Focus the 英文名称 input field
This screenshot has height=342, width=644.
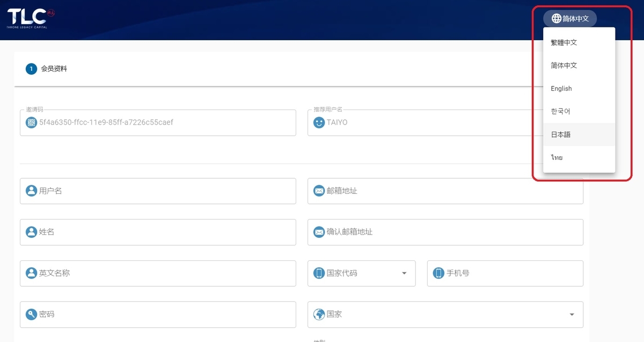pyautogui.click(x=158, y=273)
